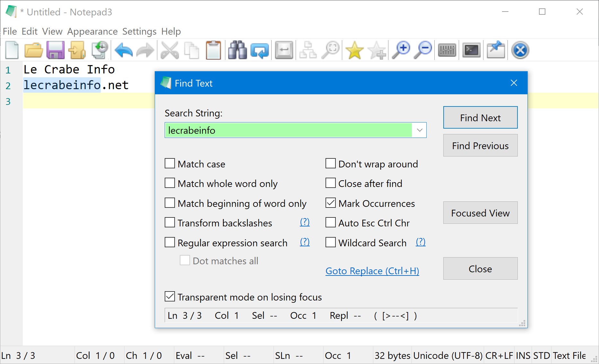
Task: Click the Text File scheme status
Action: [x=569, y=355]
